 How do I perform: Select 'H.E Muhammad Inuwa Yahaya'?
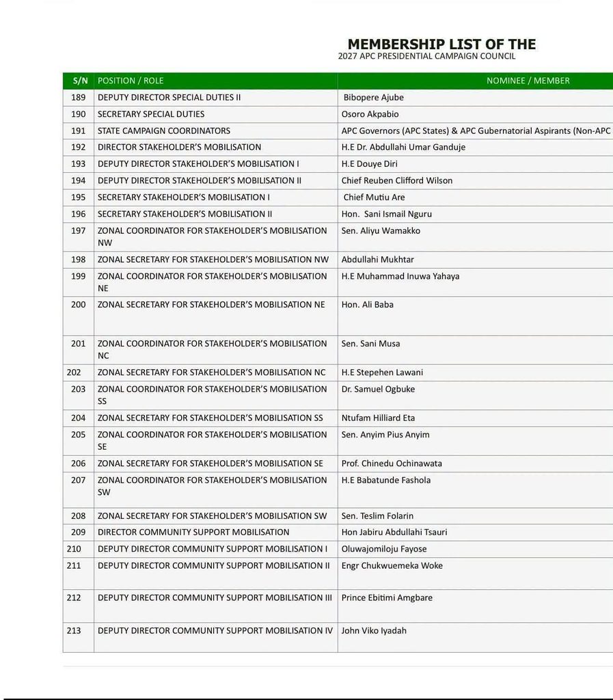[400, 276]
